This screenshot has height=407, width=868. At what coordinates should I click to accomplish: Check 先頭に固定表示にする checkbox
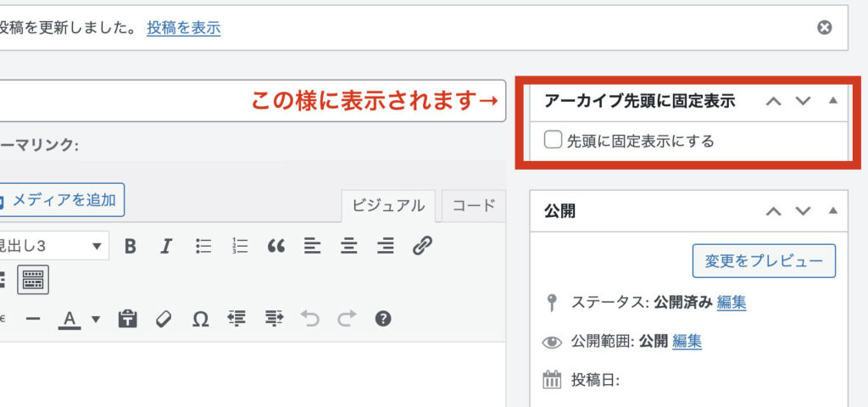click(x=553, y=140)
